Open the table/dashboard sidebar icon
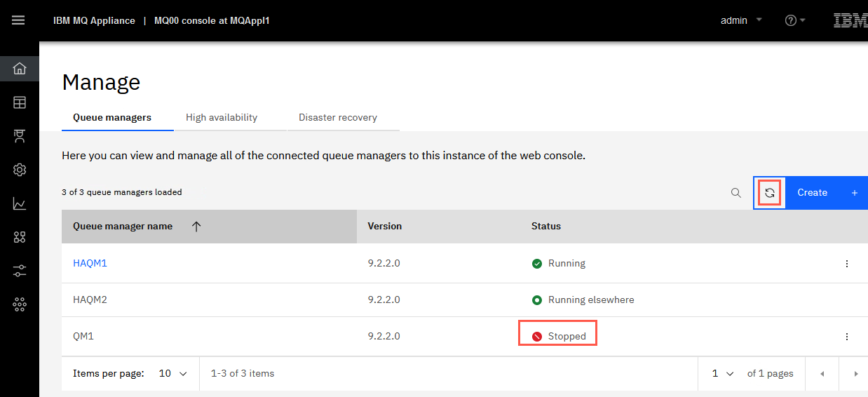Screen dimensions: 868x397 click(20, 102)
